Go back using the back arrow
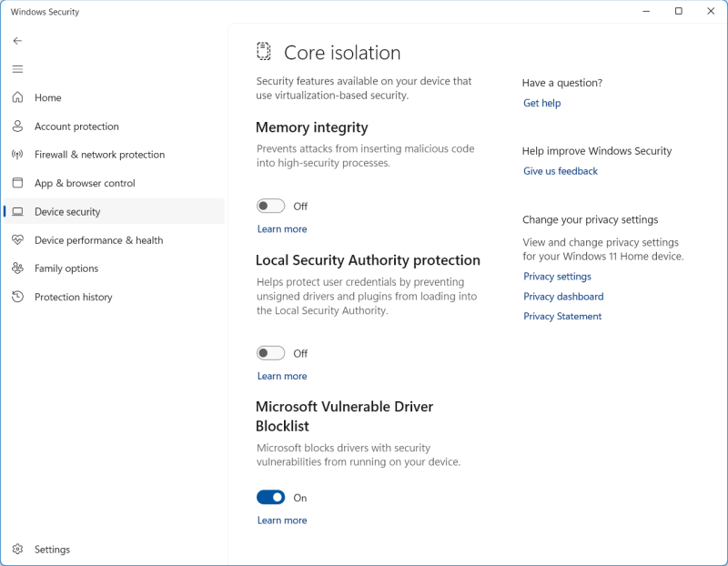The height and width of the screenshot is (566, 728). coord(17,40)
